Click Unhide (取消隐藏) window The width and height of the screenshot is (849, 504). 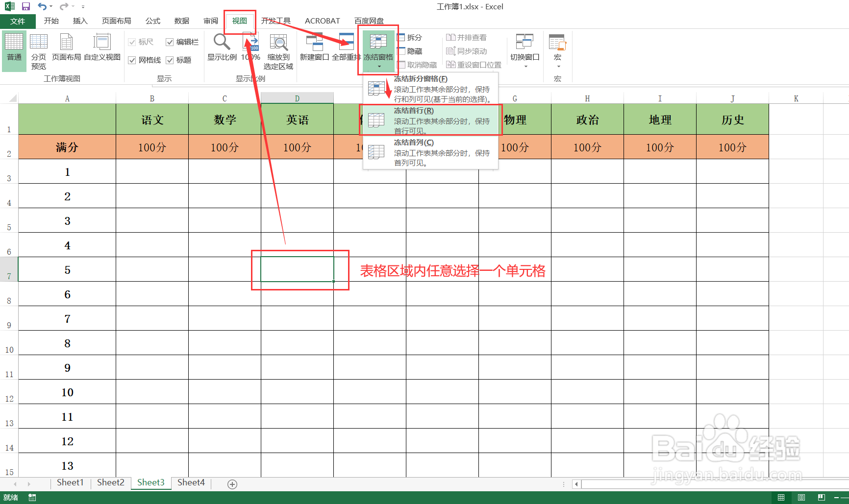[x=417, y=65]
